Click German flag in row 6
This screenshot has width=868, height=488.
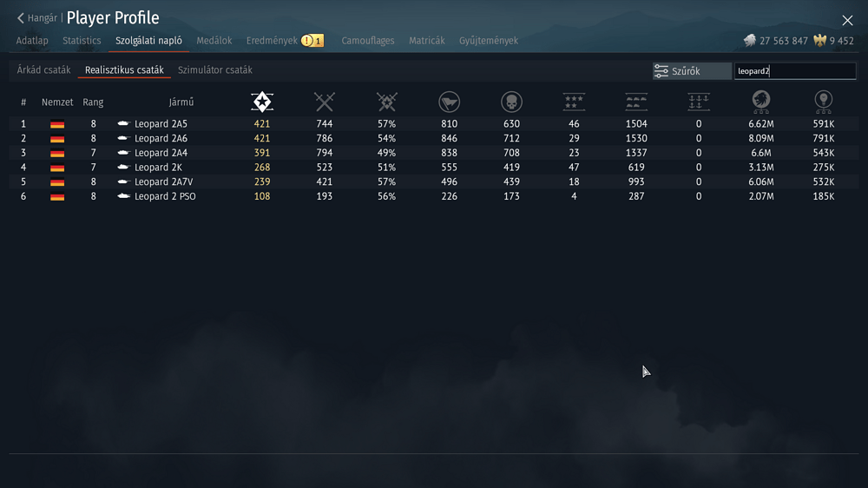pos(57,196)
